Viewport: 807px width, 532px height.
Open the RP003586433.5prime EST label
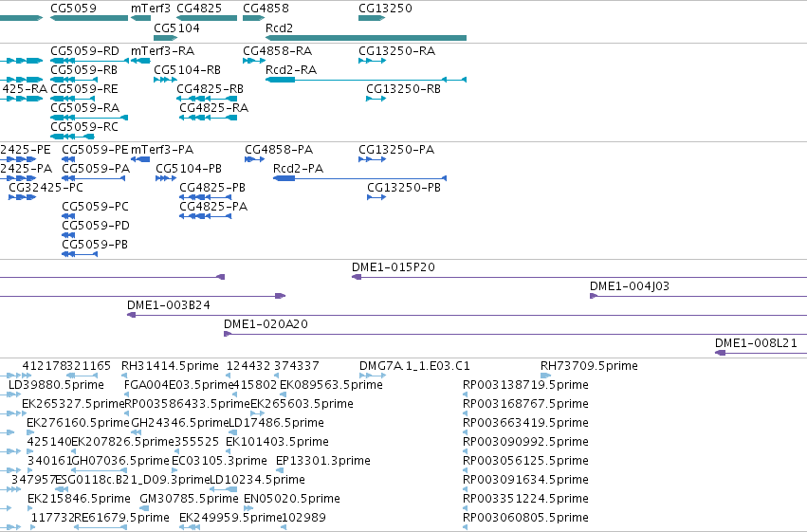click(188, 404)
